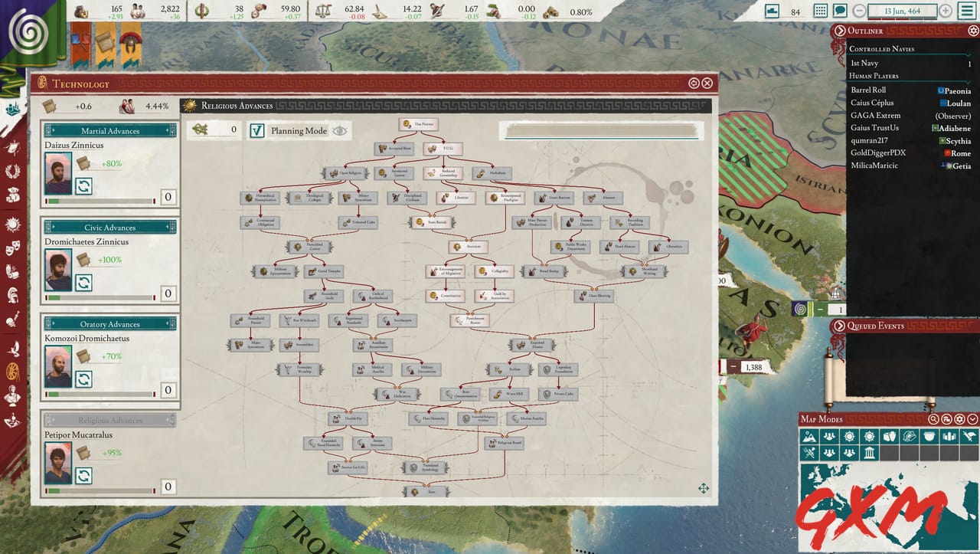
Task: Click 1st Navy in the Outliner
Action: click(865, 63)
